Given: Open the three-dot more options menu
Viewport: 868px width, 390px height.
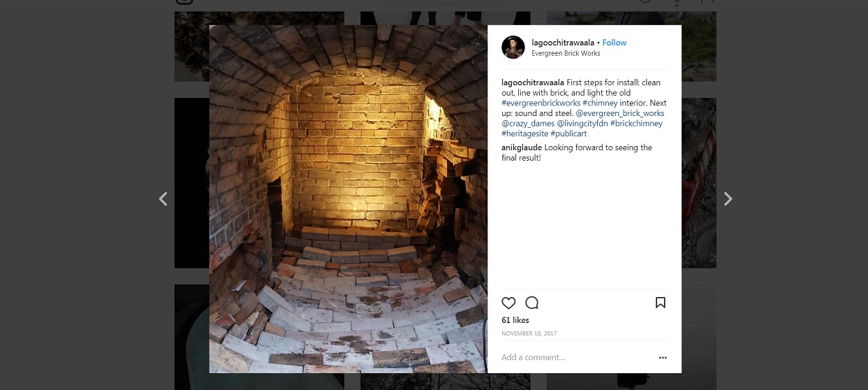Looking at the screenshot, I should [x=663, y=357].
